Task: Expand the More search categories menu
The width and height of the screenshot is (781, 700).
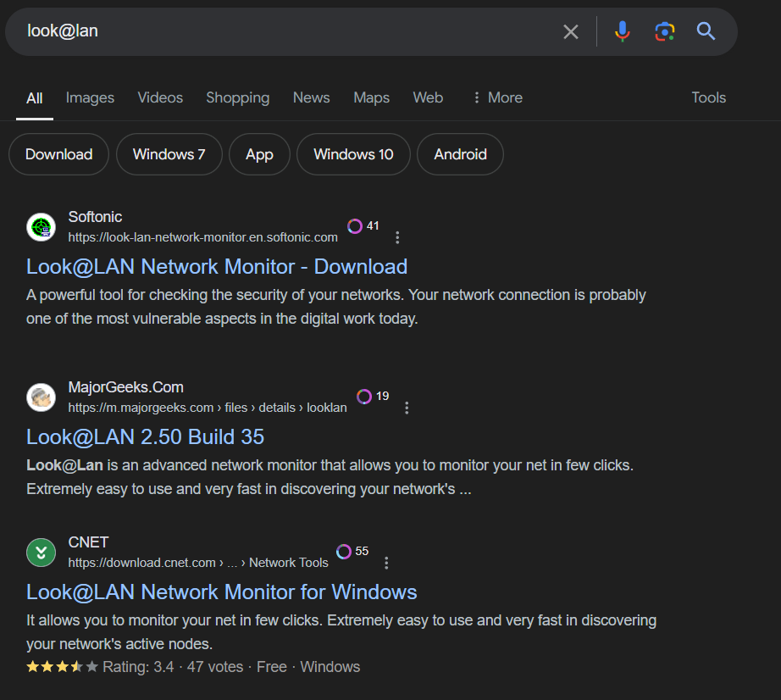Action: (497, 97)
